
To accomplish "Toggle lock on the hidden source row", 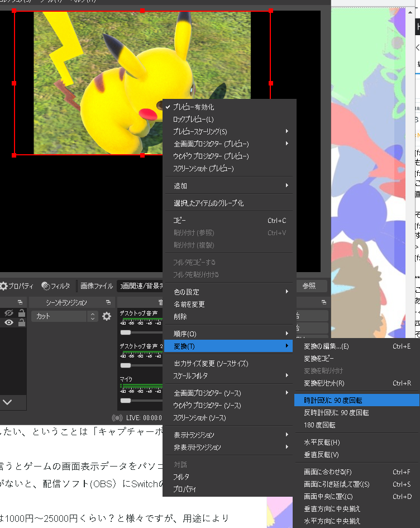I will click(22, 313).
